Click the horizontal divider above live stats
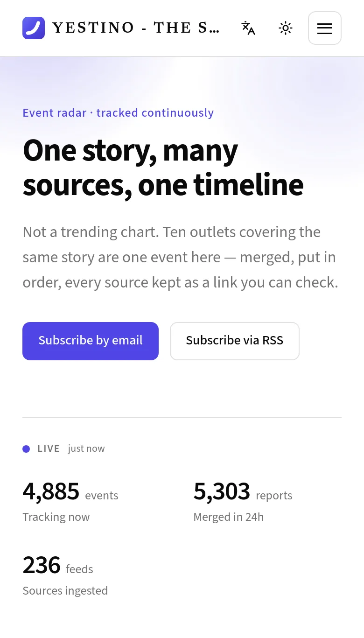Screen dimensions: 364x638 pyautogui.click(x=182, y=418)
